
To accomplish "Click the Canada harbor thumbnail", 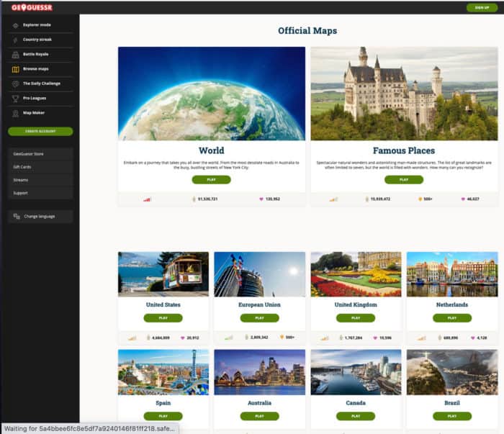I will [x=356, y=372].
